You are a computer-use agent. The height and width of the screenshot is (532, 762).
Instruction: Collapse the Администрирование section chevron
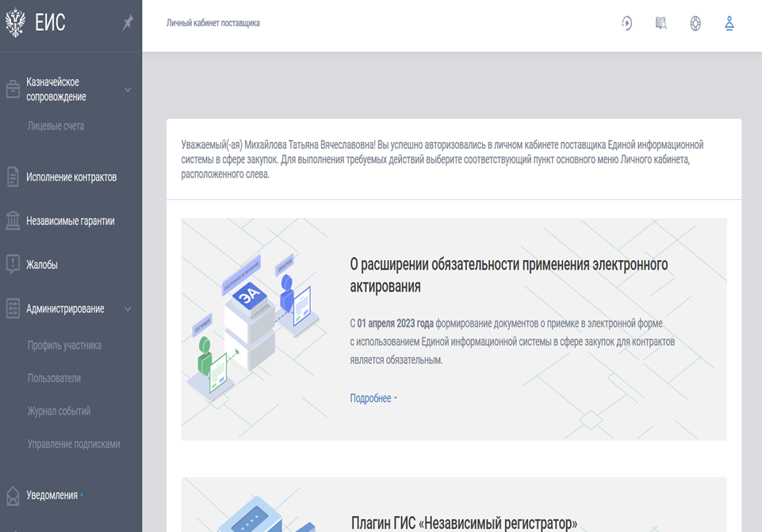point(128,309)
